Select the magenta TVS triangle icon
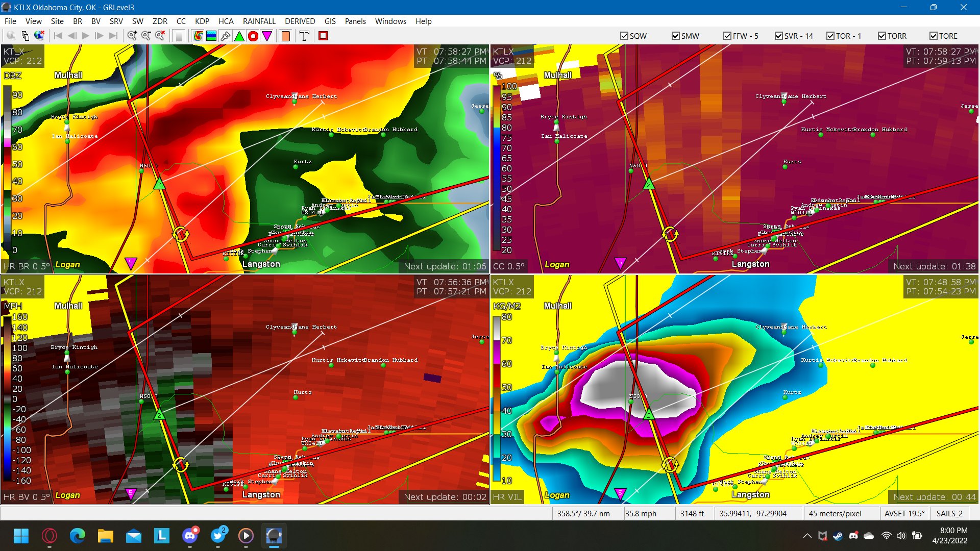 pyautogui.click(x=267, y=36)
